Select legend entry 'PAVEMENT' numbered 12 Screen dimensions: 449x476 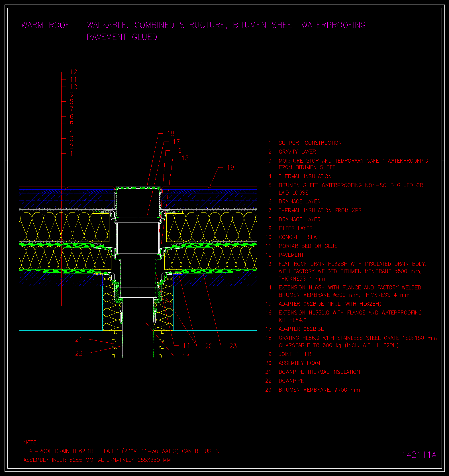(x=291, y=255)
